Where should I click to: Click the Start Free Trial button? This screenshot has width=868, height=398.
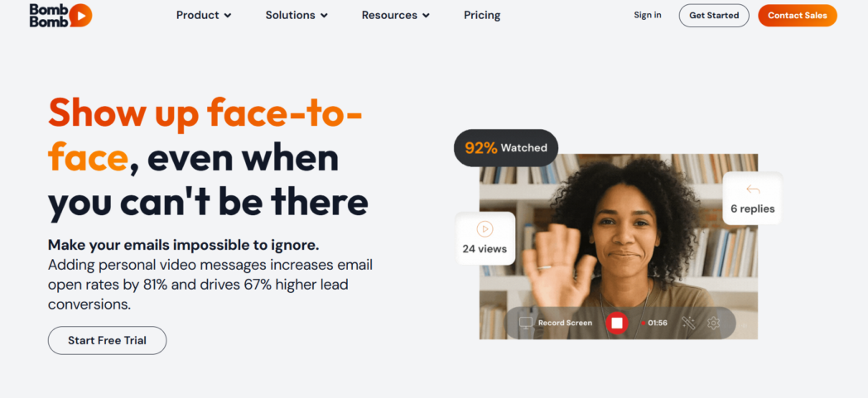[x=108, y=341]
